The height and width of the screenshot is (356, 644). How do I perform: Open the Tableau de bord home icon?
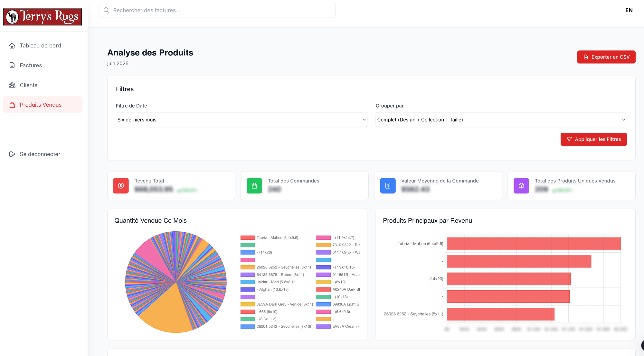12,45
